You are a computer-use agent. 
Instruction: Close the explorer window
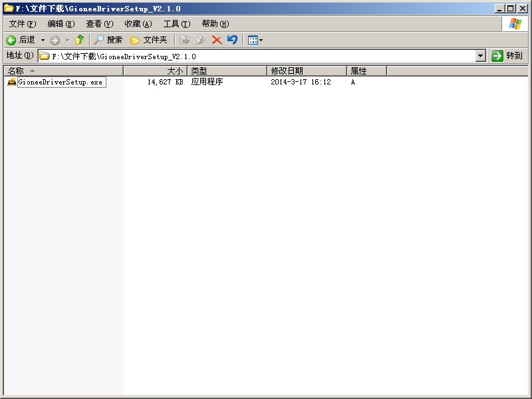523,9
